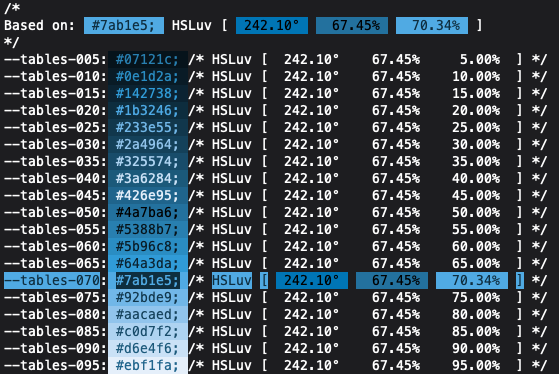This screenshot has width=559, height=374.
Task: Click the --tables-035 variable name
Action: [x=52, y=162]
